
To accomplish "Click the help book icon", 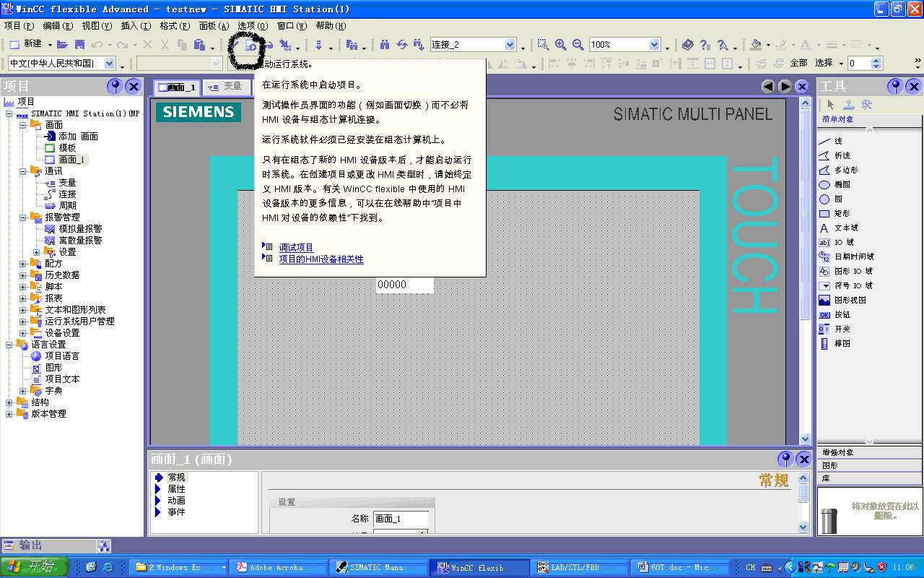I will coord(687,45).
